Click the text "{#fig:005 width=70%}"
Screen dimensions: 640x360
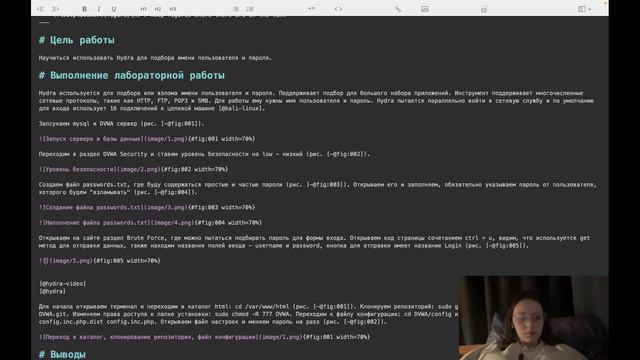[x=127, y=261]
